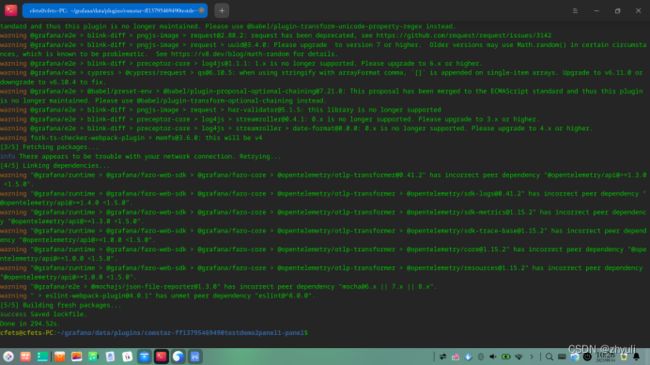Click the 'info There appears to be trouble' line
The width and height of the screenshot is (650, 365).
(140, 156)
